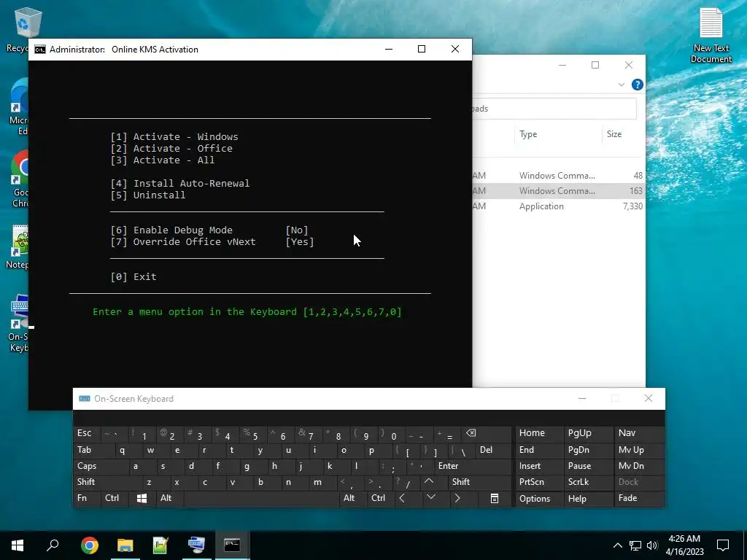The image size is (747, 560).
Task: Click the Windows Start button
Action: coord(18,545)
